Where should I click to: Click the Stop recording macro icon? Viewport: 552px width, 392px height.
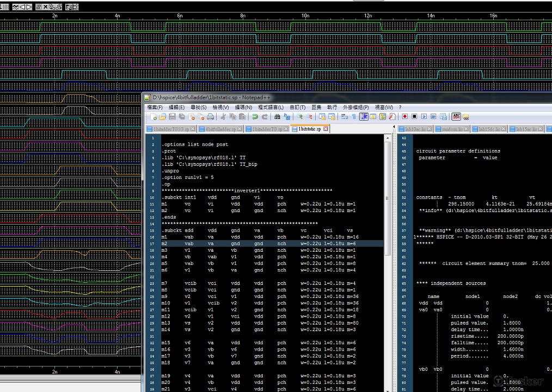coord(414,117)
